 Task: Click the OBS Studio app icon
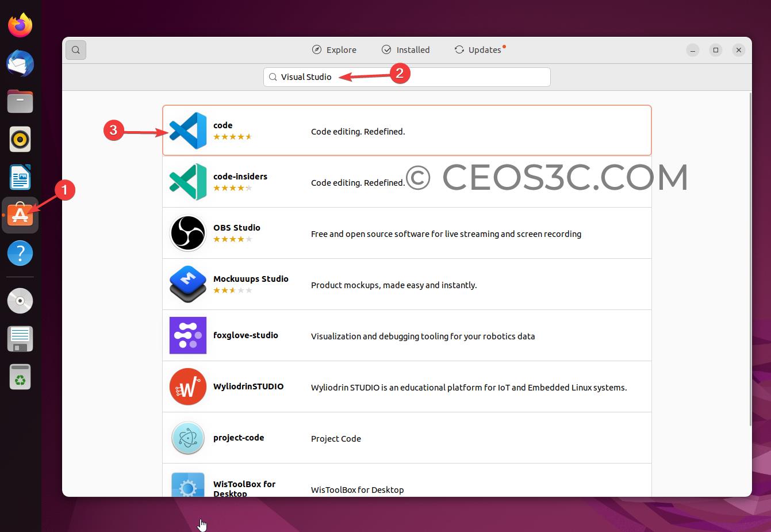coord(188,233)
